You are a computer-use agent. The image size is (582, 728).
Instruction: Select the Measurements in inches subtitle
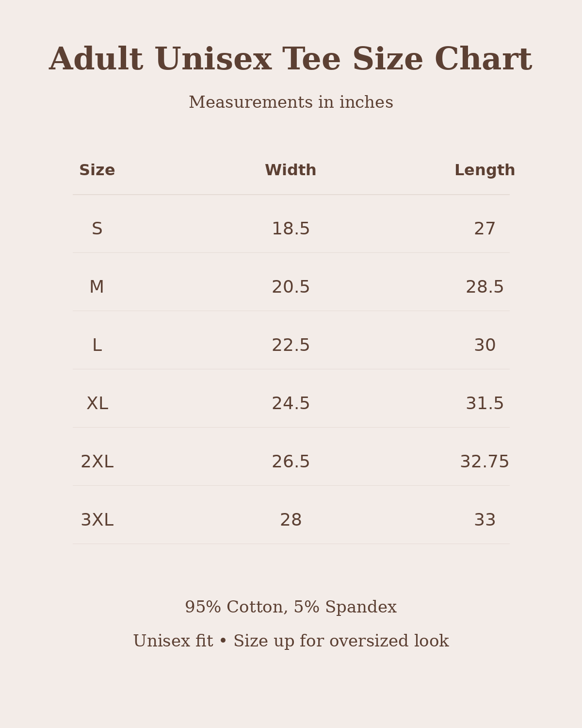[291, 102]
